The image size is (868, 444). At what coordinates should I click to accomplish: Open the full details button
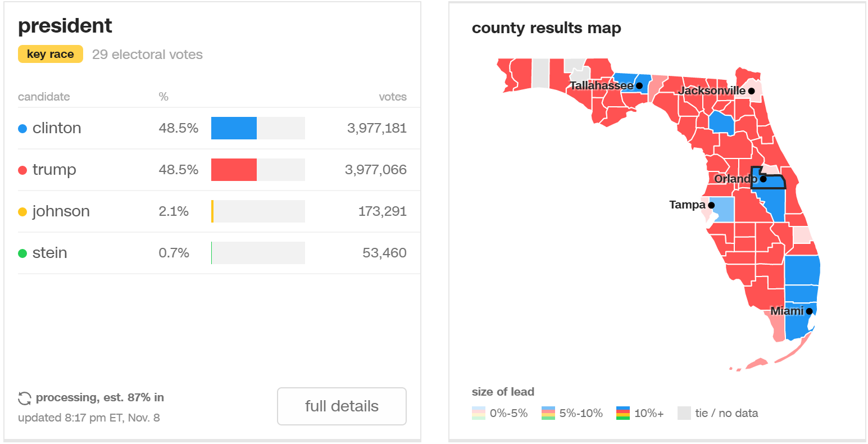tap(342, 406)
